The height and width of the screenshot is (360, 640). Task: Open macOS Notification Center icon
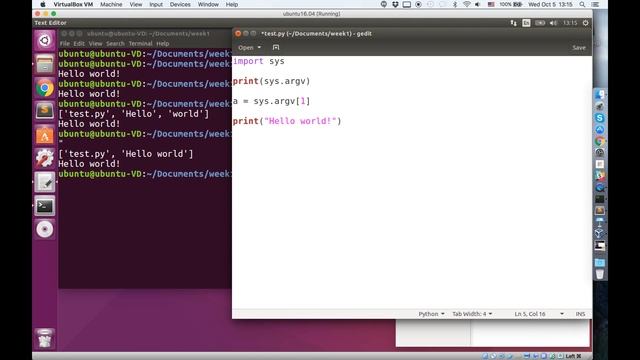click(595, 4)
